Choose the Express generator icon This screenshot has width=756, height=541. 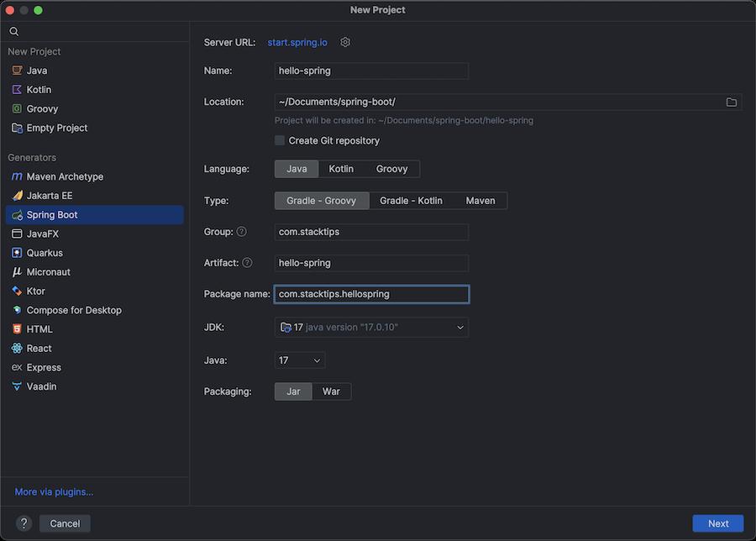point(17,367)
